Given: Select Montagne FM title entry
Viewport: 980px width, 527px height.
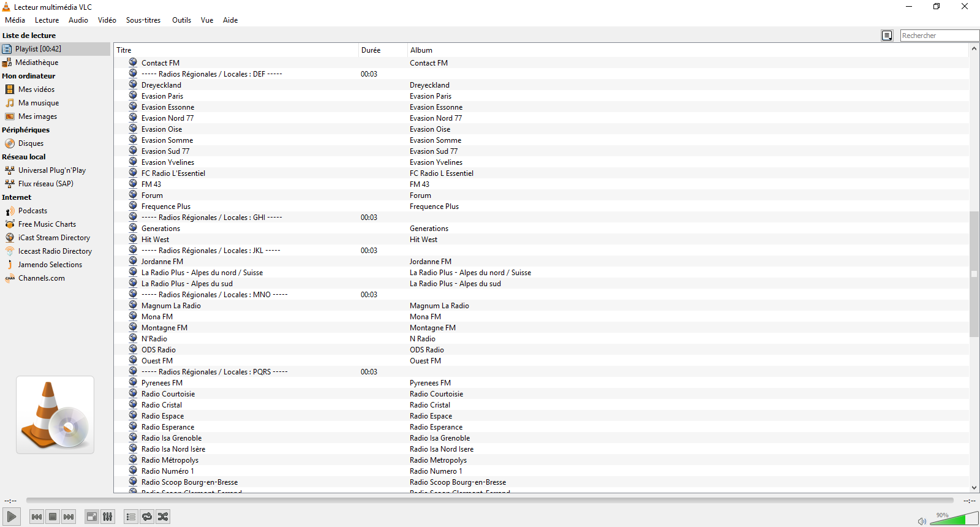Looking at the screenshot, I should pos(164,328).
